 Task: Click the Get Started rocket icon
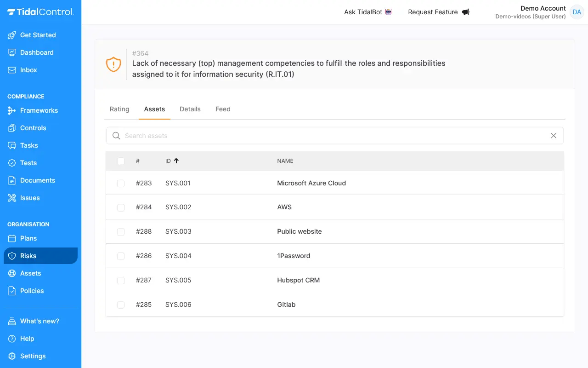point(12,35)
